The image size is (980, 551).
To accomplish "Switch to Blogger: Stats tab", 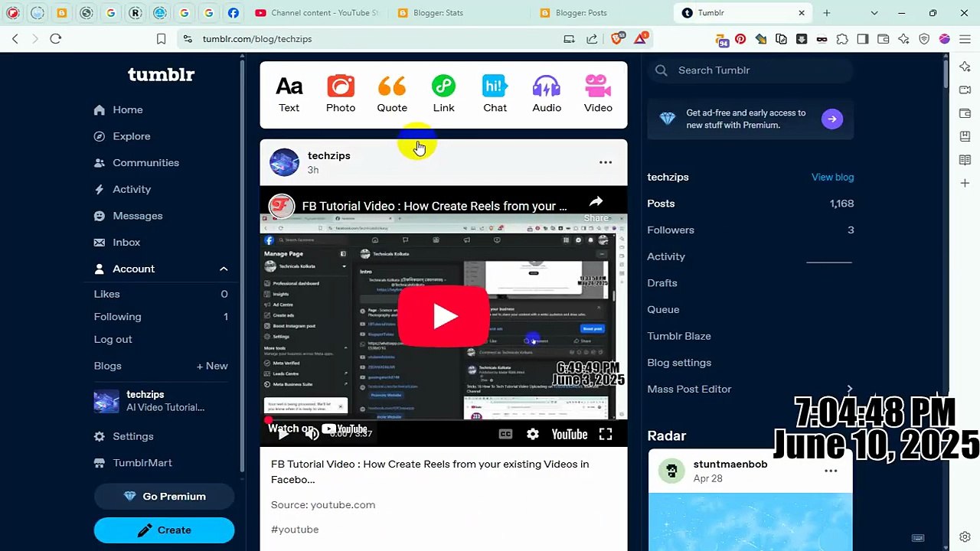I will click(459, 13).
